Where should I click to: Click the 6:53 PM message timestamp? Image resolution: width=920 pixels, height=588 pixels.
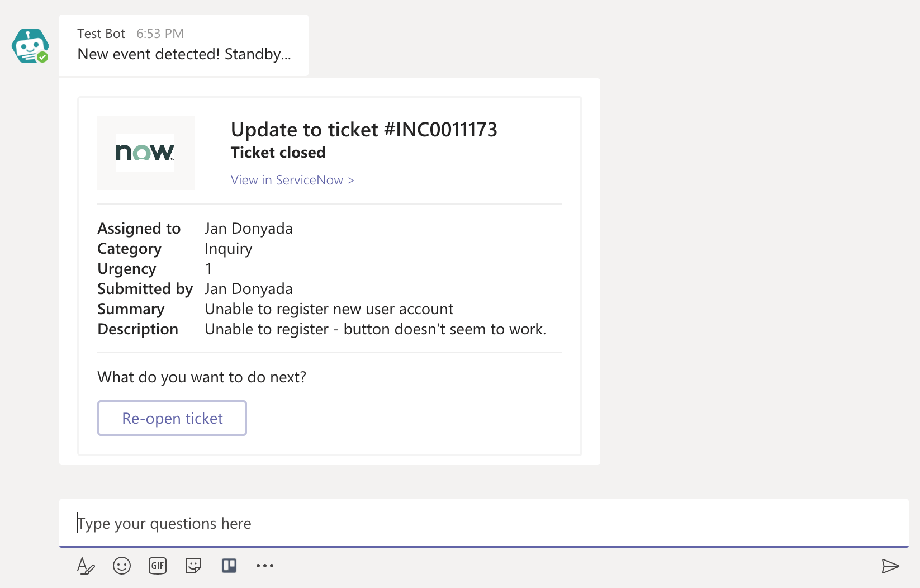(x=160, y=34)
